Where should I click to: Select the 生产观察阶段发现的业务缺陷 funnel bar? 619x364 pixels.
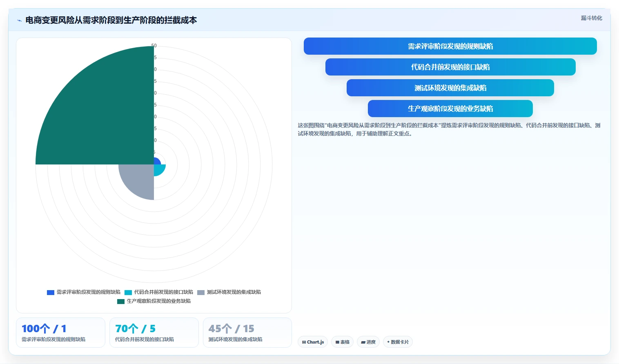click(450, 109)
